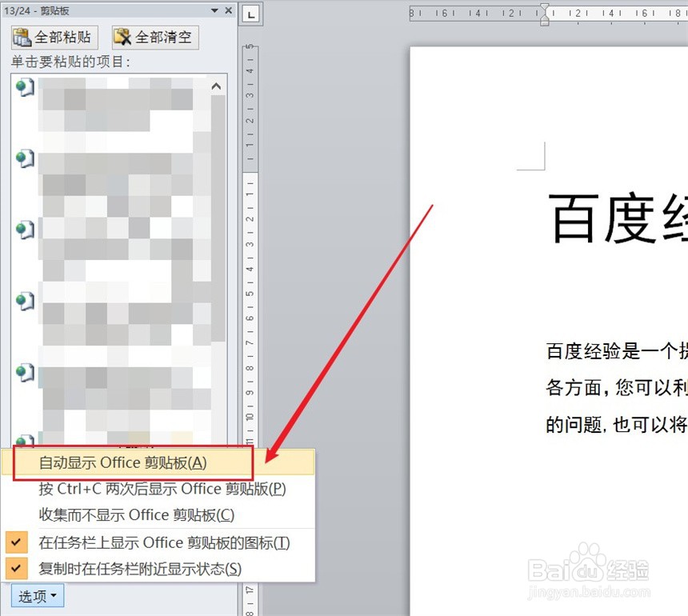Toggle 复制时在任务栏附近显示状态(S)
Image resolution: width=688 pixels, height=616 pixels.
coord(158,569)
